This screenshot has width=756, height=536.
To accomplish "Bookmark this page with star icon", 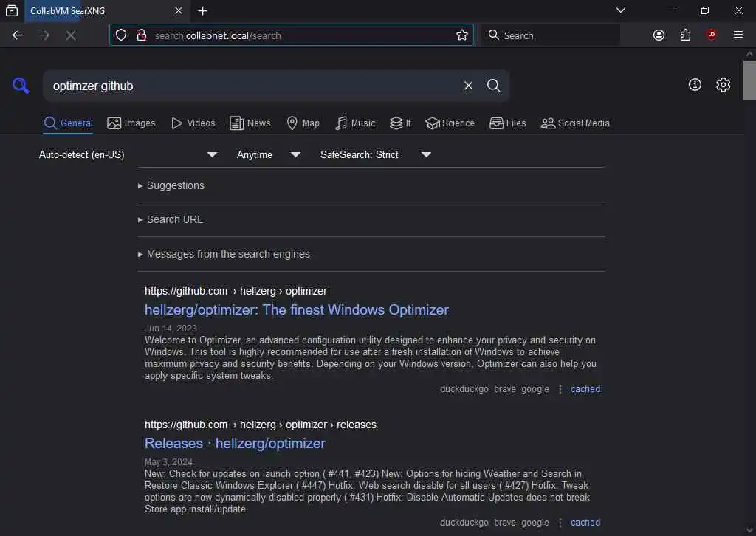I will pos(462,35).
